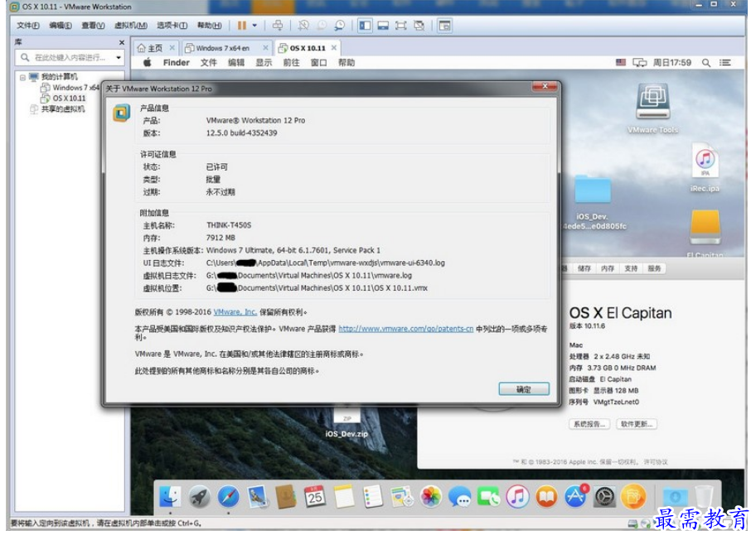756x545 pixels.
Task: Click the 系统报告... button
Action: (x=589, y=424)
